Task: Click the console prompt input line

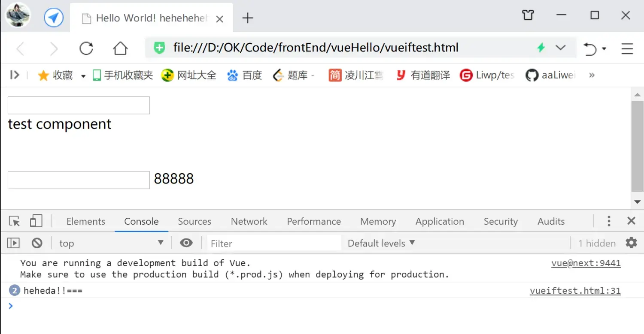Action: pyautogui.click(x=322, y=306)
